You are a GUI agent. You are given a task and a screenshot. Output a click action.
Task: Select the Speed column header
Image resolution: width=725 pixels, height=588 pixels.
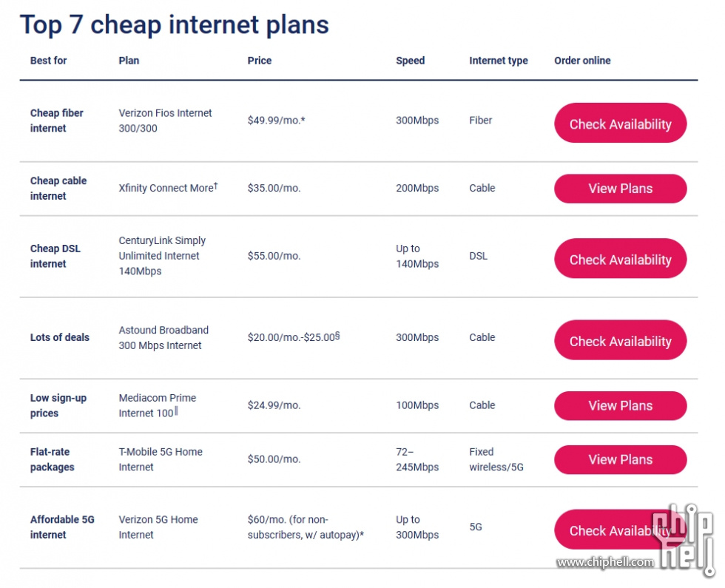pos(410,61)
